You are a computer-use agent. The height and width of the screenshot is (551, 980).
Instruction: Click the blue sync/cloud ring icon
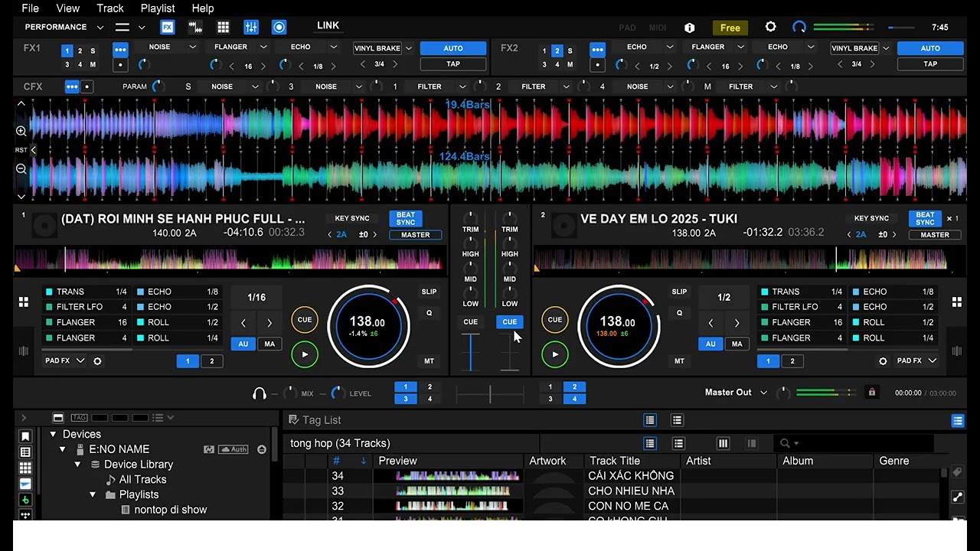(799, 27)
